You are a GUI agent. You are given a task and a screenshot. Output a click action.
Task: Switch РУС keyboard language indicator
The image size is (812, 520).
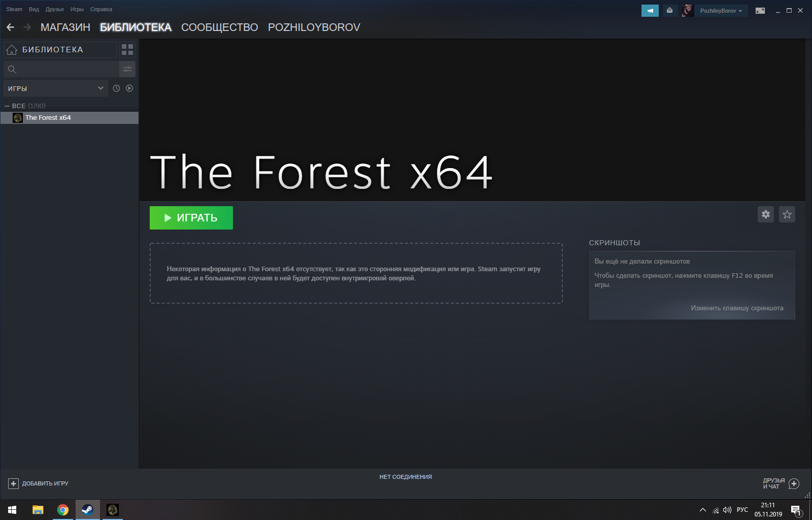(742, 510)
